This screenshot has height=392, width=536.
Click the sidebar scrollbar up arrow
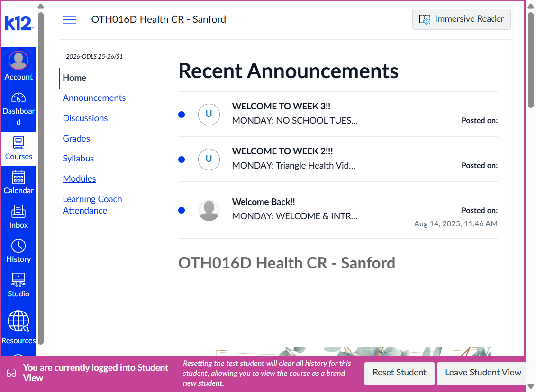point(41,6)
